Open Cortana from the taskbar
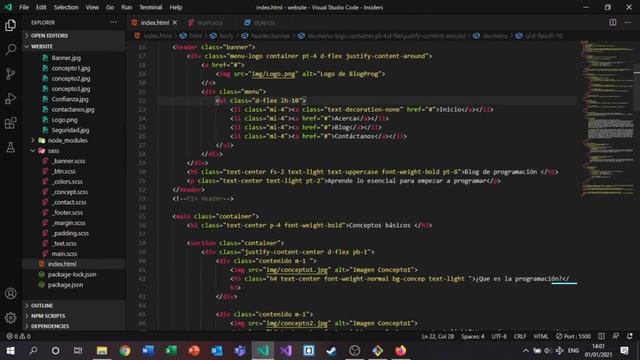 56,351
